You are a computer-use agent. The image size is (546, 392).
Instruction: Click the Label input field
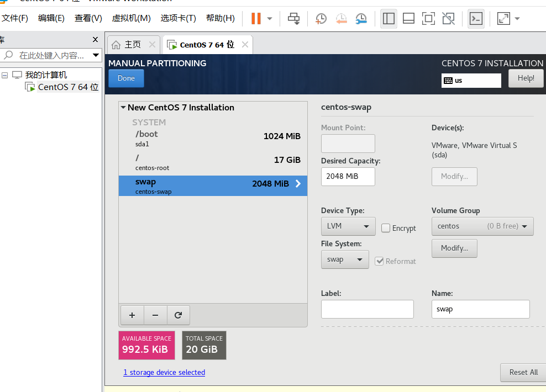(x=368, y=309)
